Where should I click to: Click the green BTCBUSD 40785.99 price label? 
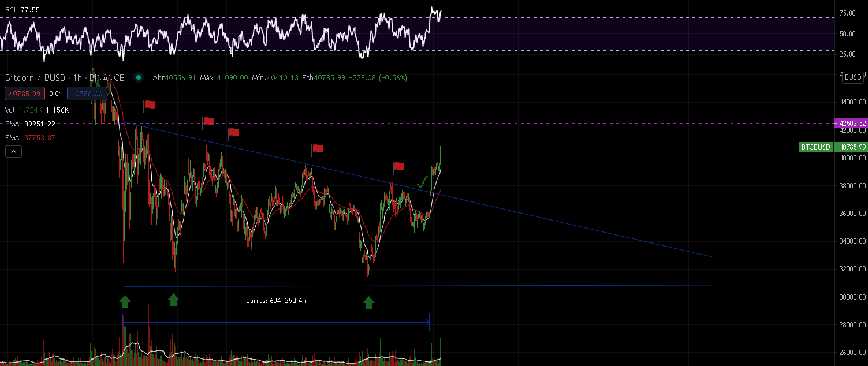coord(833,147)
